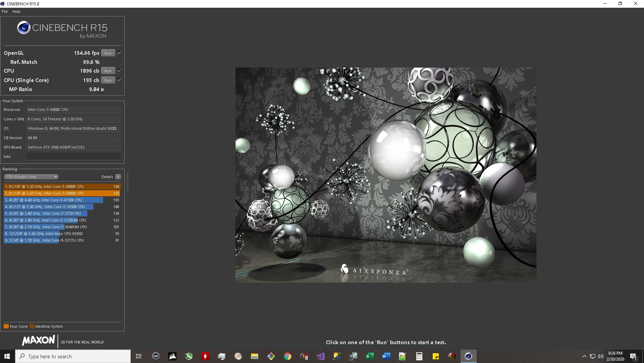Select the i7-3840QM ranking row

tap(62, 227)
